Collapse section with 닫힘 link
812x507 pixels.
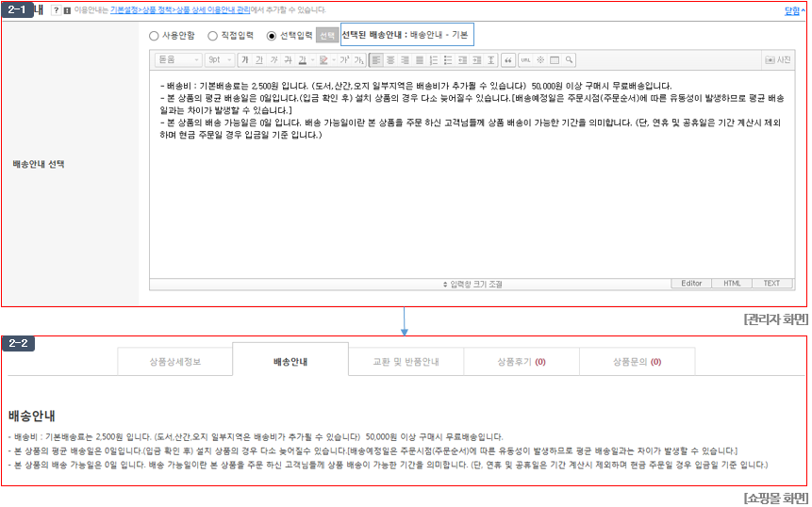tap(794, 11)
